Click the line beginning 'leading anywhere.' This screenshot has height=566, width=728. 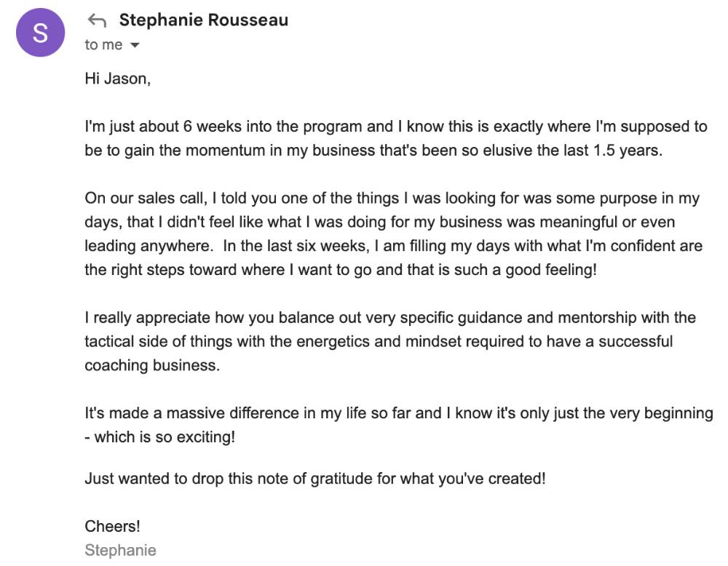pos(393,245)
